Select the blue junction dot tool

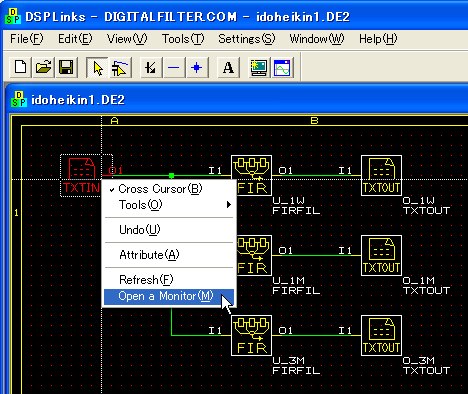point(197,68)
